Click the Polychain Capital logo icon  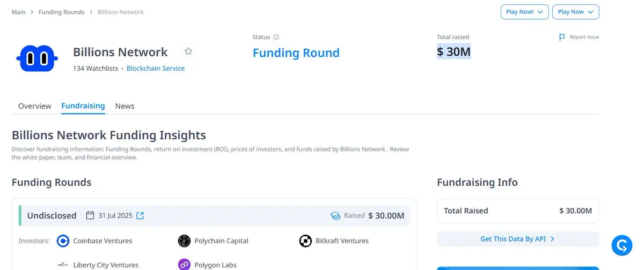coord(184,241)
